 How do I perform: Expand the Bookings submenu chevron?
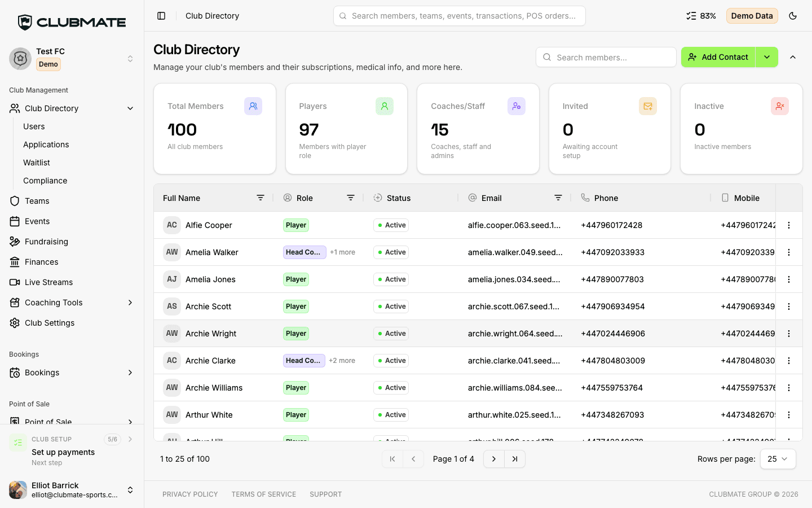coord(130,373)
